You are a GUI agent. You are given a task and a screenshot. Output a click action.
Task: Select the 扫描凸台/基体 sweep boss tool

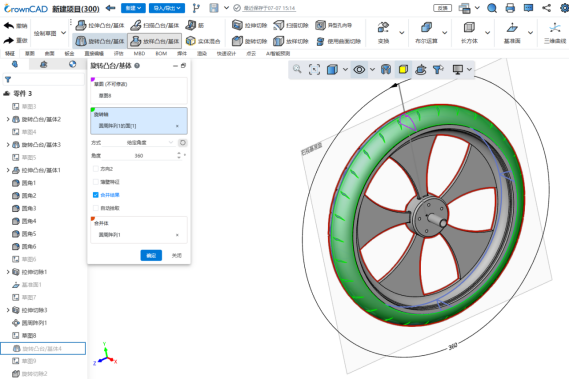pyautogui.click(x=155, y=25)
